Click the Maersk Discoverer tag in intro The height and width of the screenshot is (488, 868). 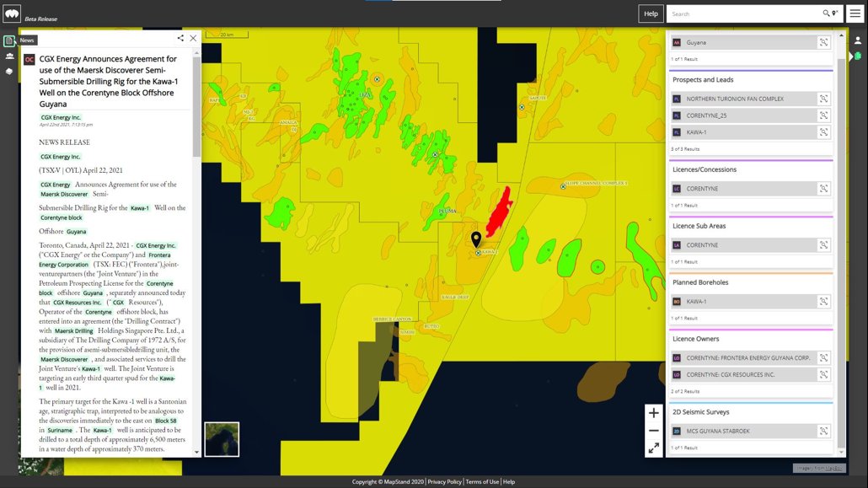[64, 195]
